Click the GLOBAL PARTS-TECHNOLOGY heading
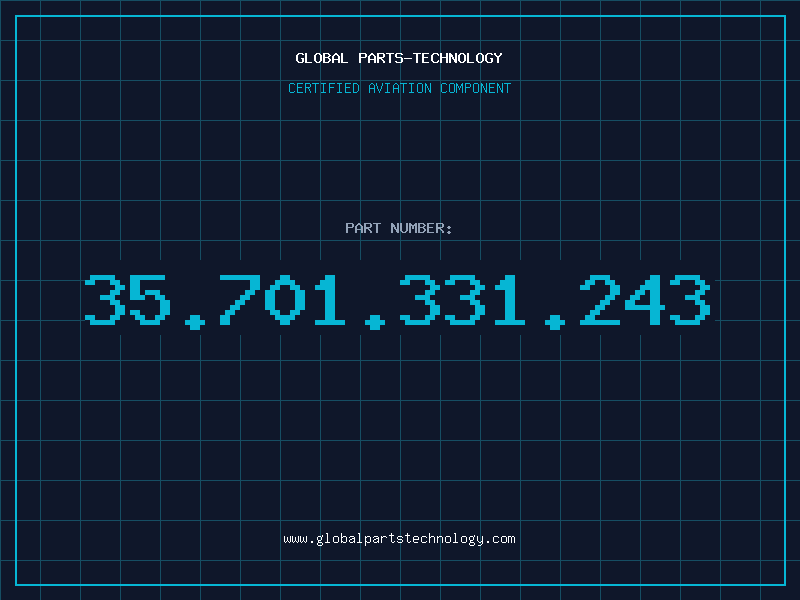This screenshot has width=800, height=600. coord(399,58)
